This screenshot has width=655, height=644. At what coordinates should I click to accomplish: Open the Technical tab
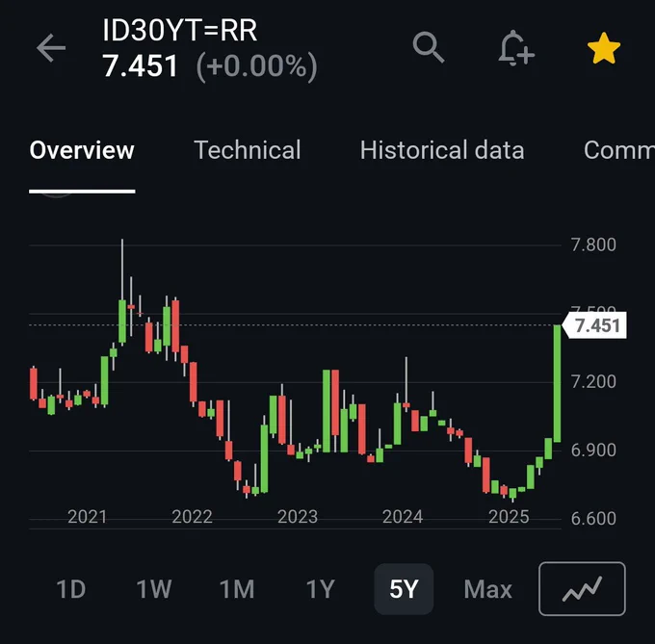(248, 150)
